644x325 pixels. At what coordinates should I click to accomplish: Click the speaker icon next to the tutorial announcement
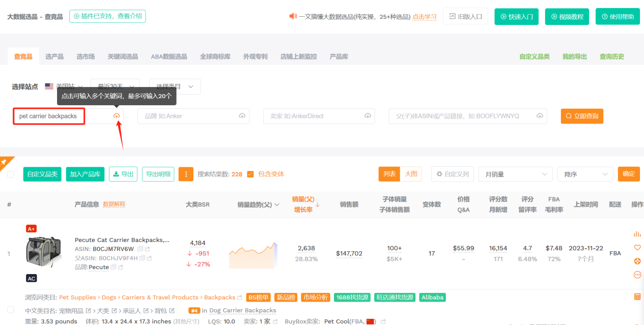[x=292, y=16]
